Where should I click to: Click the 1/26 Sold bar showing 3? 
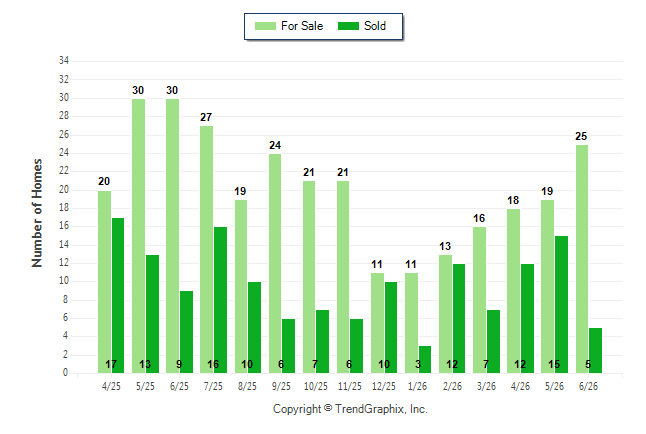pyautogui.click(x=425, y=359)
